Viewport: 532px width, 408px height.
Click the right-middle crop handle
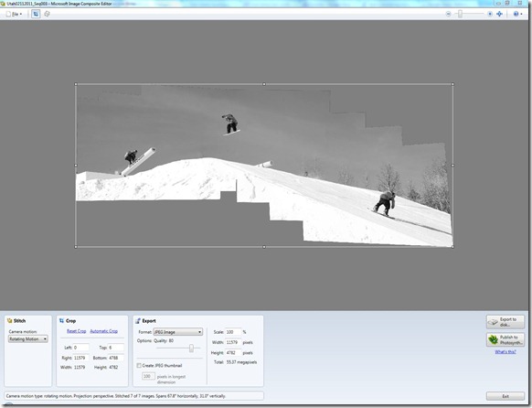coord(452,166)
